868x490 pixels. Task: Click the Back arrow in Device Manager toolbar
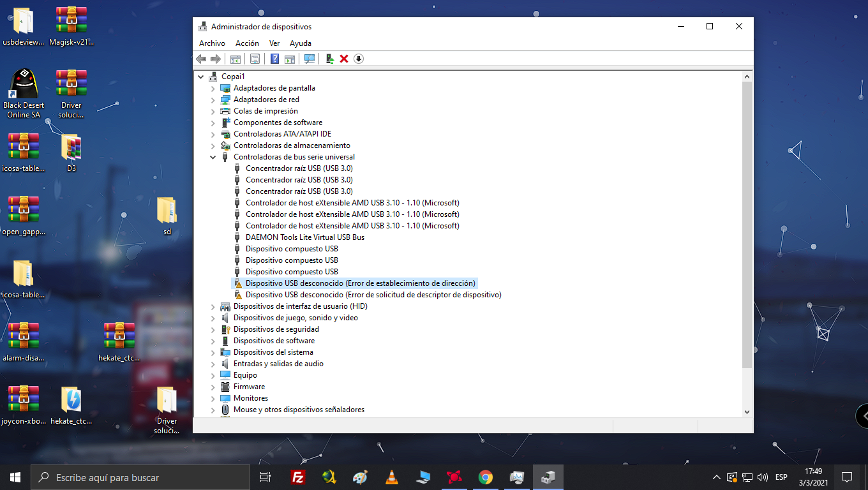click(x=201, y=59)
